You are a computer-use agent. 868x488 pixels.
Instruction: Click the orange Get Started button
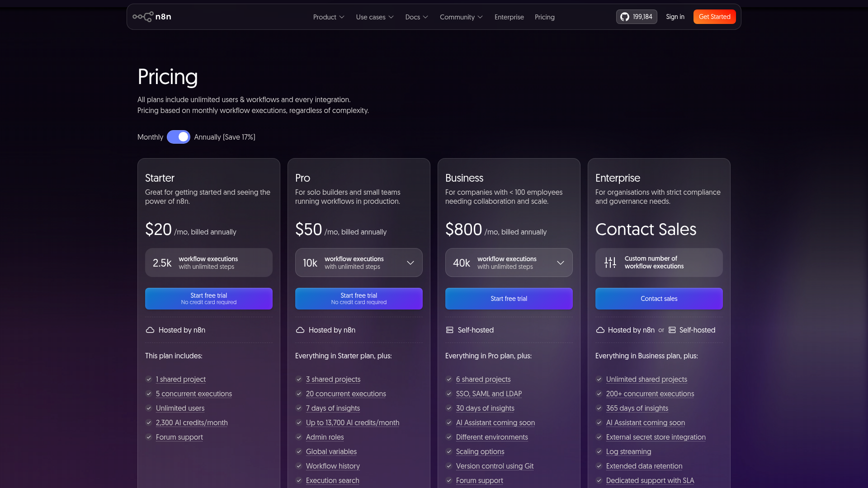715,17
